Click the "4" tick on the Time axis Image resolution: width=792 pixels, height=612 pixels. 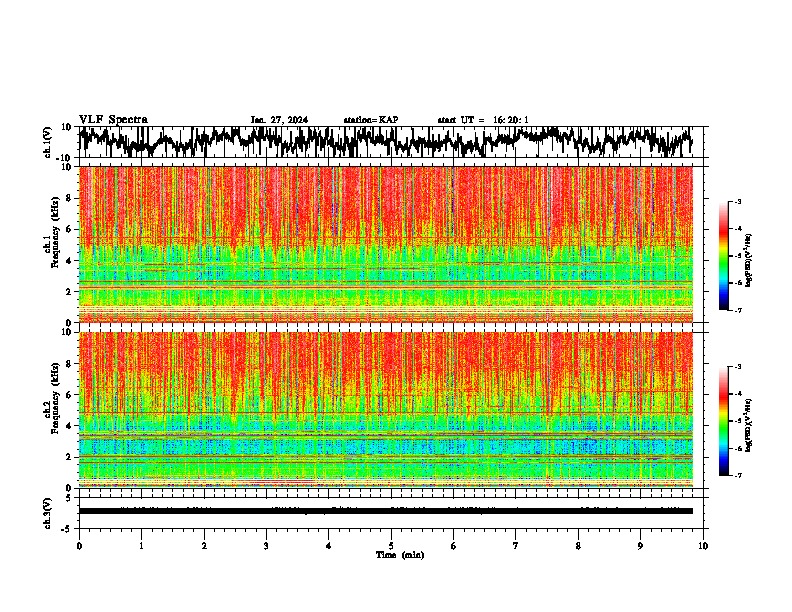[x=329, y=546]
